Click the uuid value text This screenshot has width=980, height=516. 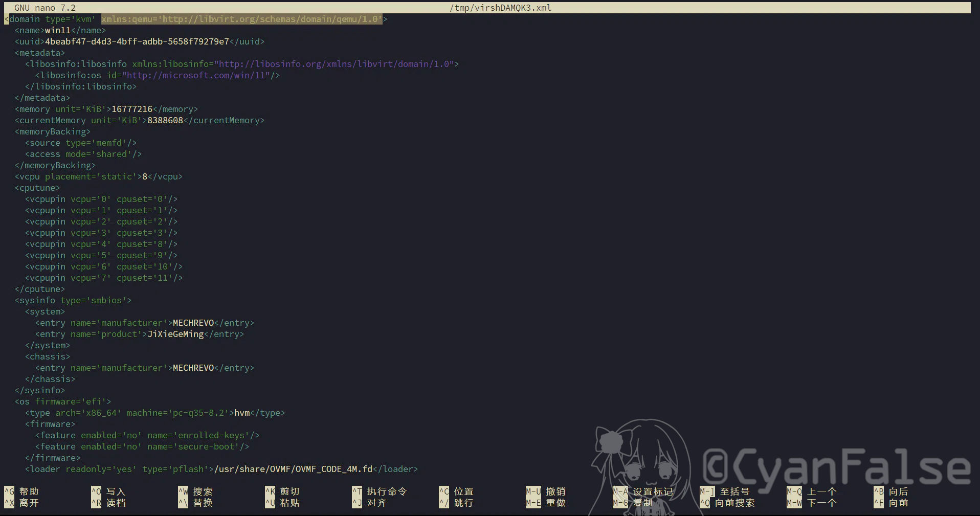137,41
